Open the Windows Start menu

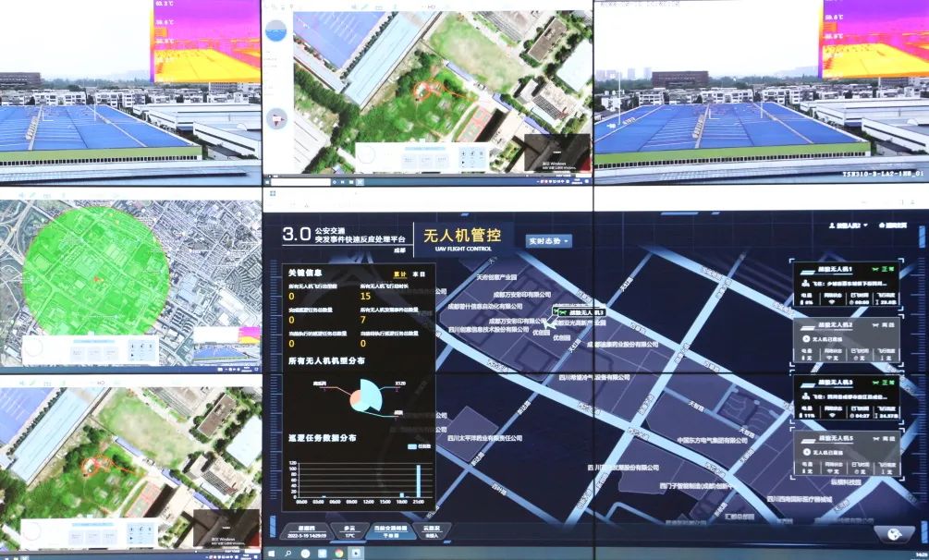tap(273, 553)
